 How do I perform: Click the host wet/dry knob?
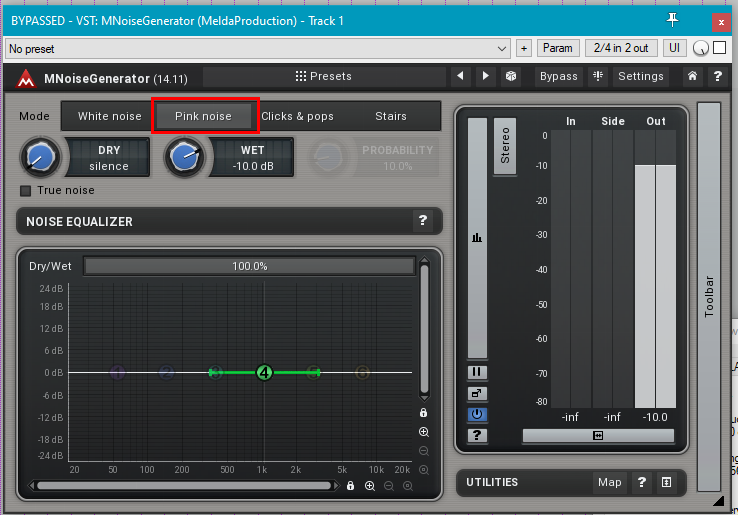[701, 48]
